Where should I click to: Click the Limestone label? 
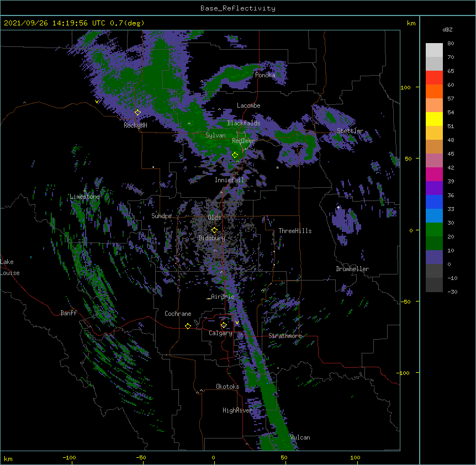(84, 197)
